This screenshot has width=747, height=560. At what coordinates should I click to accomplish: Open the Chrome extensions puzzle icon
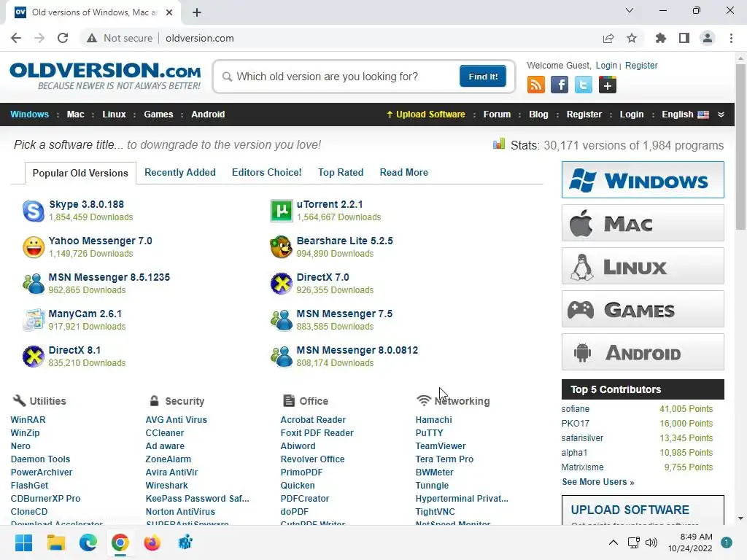pyautogui.click(x=661, y=38)
